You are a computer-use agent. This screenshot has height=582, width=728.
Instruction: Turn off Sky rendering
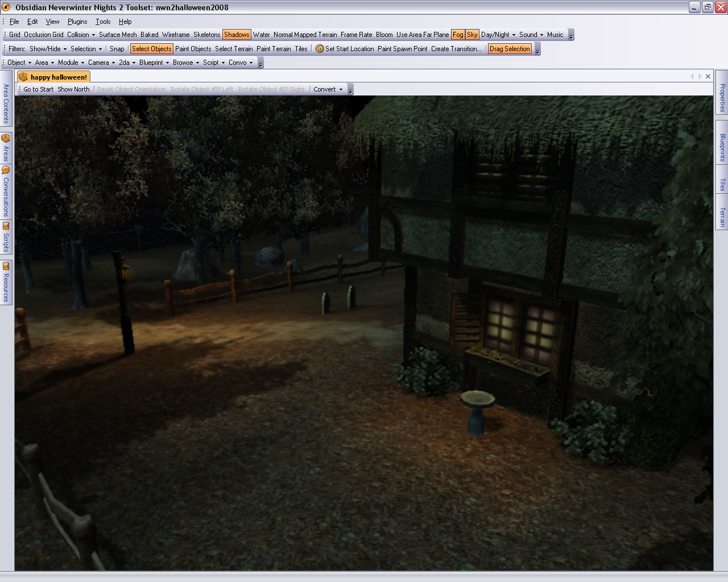pyautogui.click(x=472, y=35)
